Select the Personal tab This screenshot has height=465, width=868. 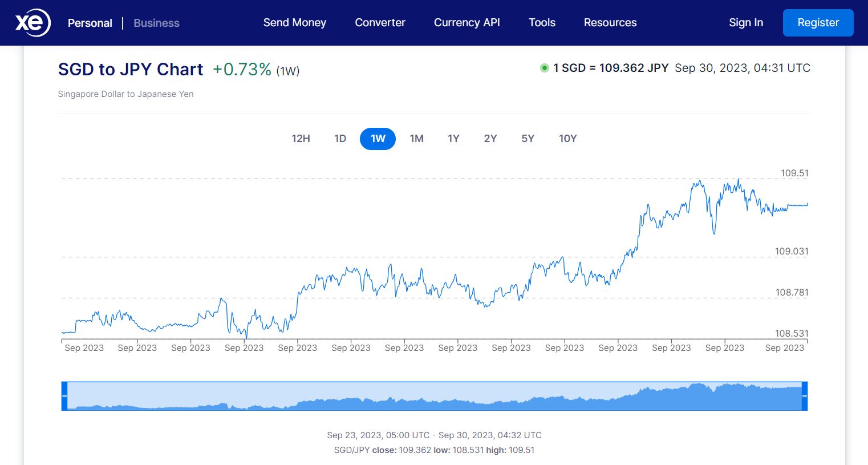pos(90,23)
